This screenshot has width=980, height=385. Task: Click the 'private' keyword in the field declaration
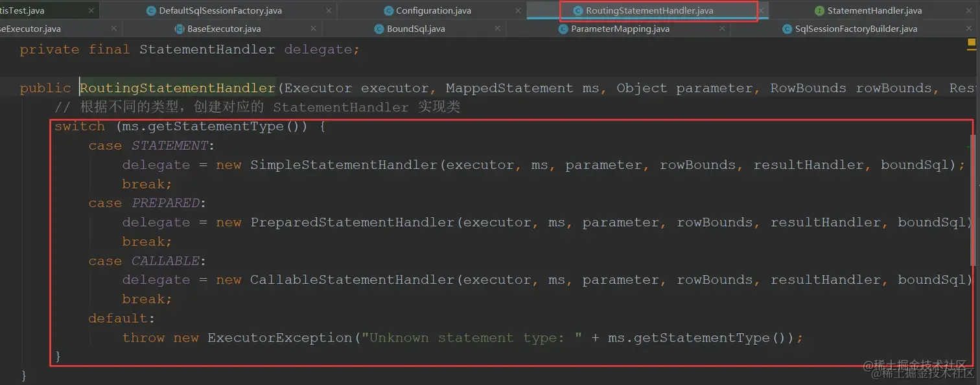tap(49, 49)
